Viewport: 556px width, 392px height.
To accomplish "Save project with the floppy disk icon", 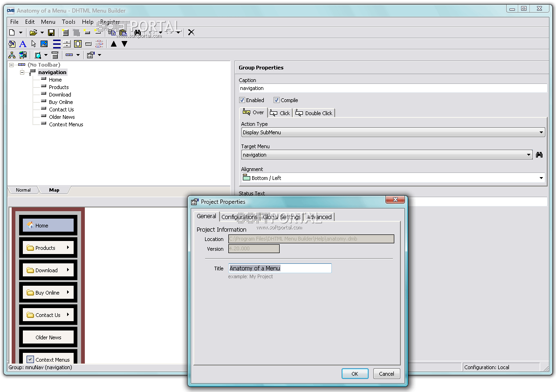I will (x=51, y=33).
